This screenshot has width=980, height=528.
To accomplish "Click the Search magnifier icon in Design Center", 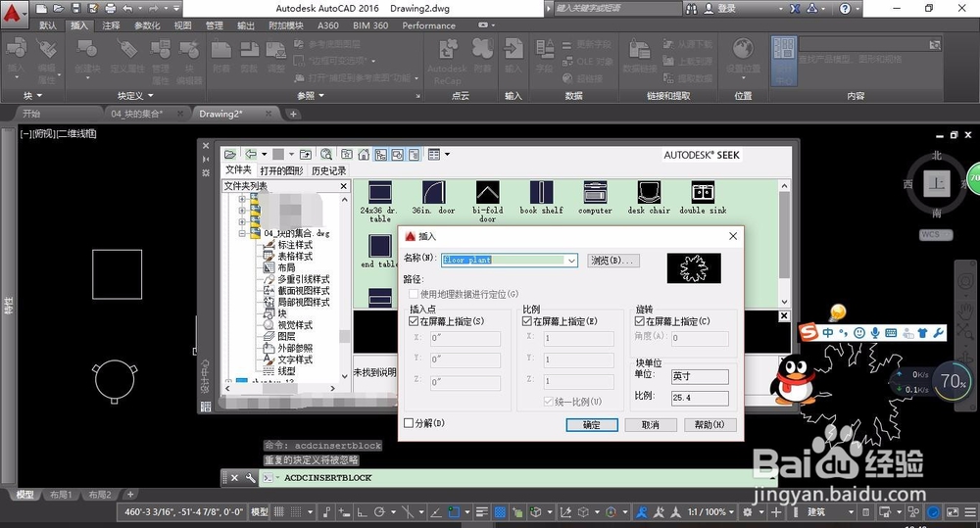I will [x=326, y=155].
